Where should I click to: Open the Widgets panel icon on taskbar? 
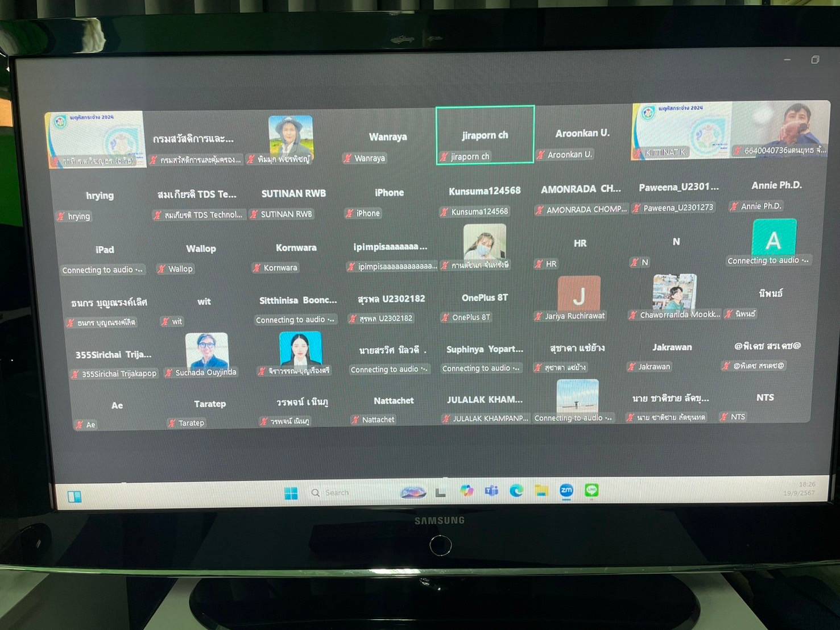click(x=75, y=496)
